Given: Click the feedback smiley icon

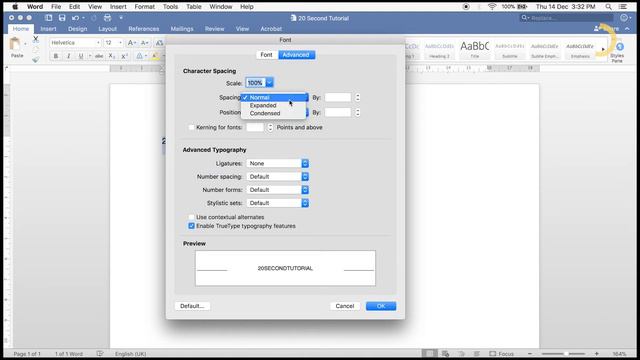Looking at the screenshot, I should click(624, 18).
